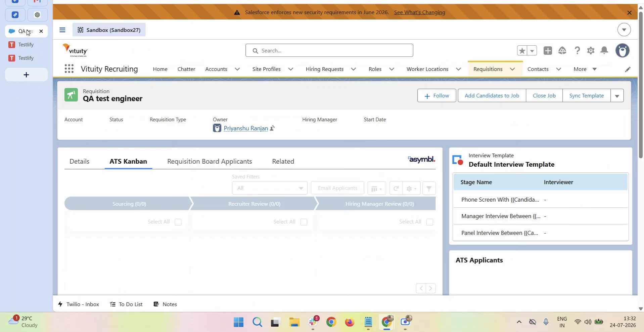Click the Close Job button
Image resolution: width=644 pixels, height=332 pixels.
tap(544, 96)
